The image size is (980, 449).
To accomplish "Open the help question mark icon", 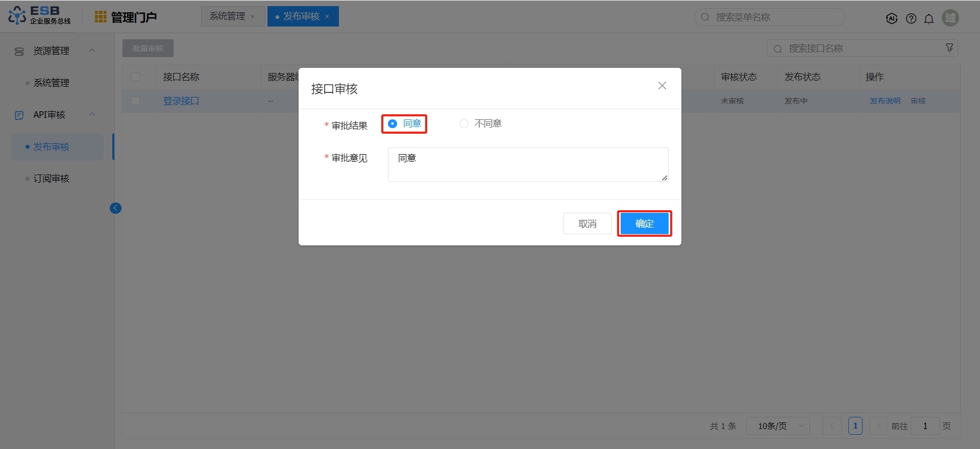I will pos(911,18).
